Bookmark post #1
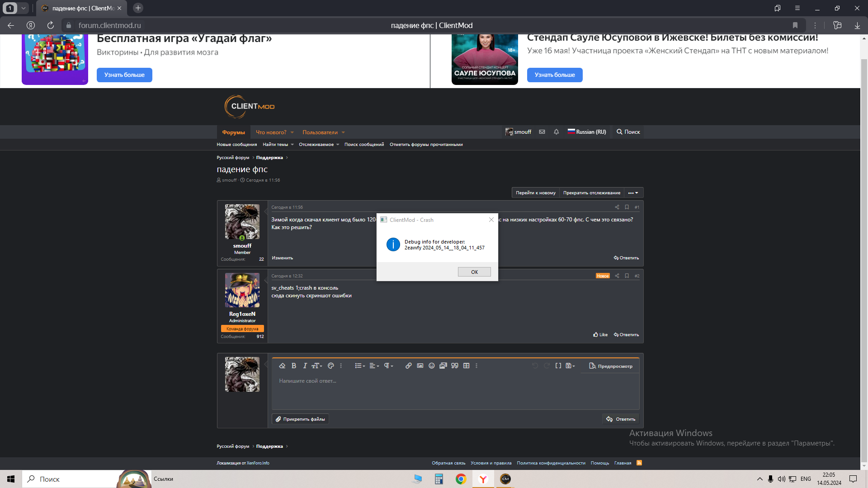This screenshot has height=488, width=868. click(627, 207)
